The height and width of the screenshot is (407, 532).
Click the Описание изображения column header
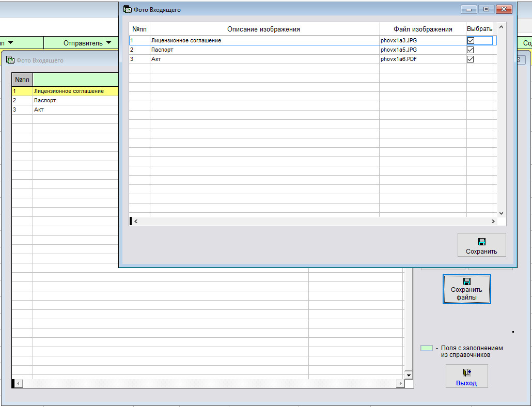[x=263, y=29]
